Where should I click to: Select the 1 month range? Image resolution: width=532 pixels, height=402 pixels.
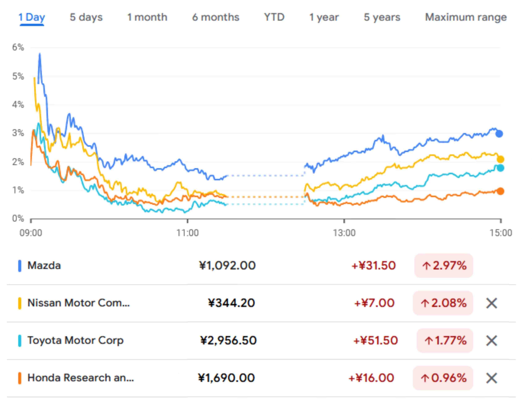coord(147,17)
